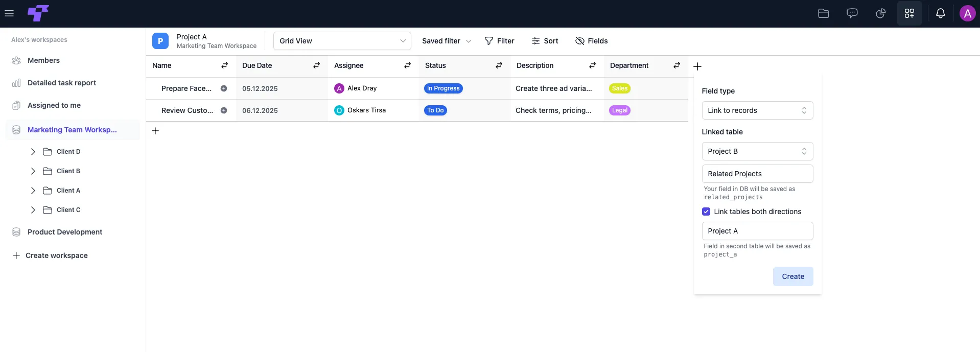Viewport: 980px width, 352px height.
Task: Click the Filter button
Action: pyautogui.click(x=499, y=41)
